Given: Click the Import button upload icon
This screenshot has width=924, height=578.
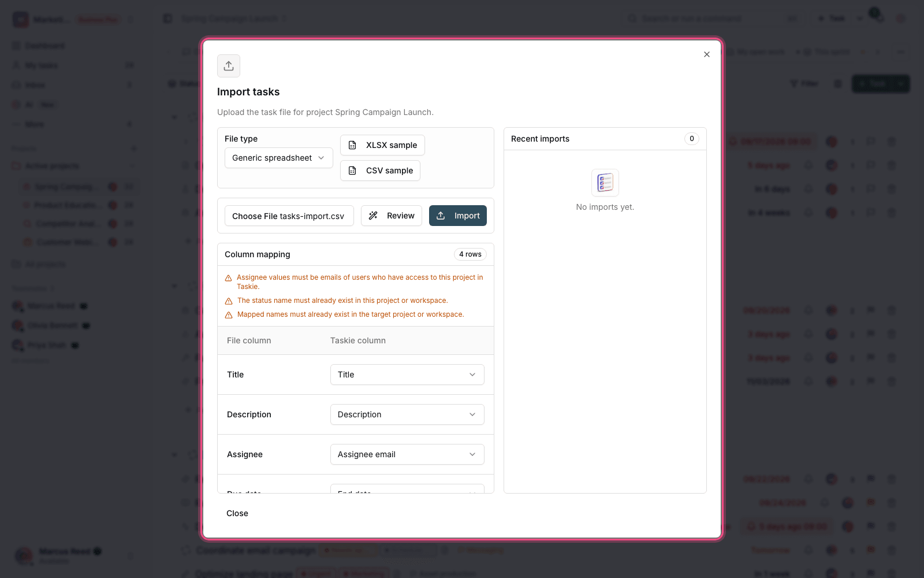Looking at the screenshot, I should point(441,216).
